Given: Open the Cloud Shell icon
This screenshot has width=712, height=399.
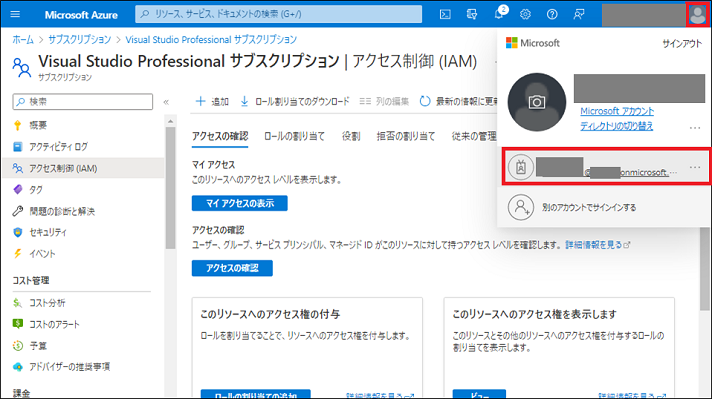Looking at the screenshot, I should pos(445,14).
